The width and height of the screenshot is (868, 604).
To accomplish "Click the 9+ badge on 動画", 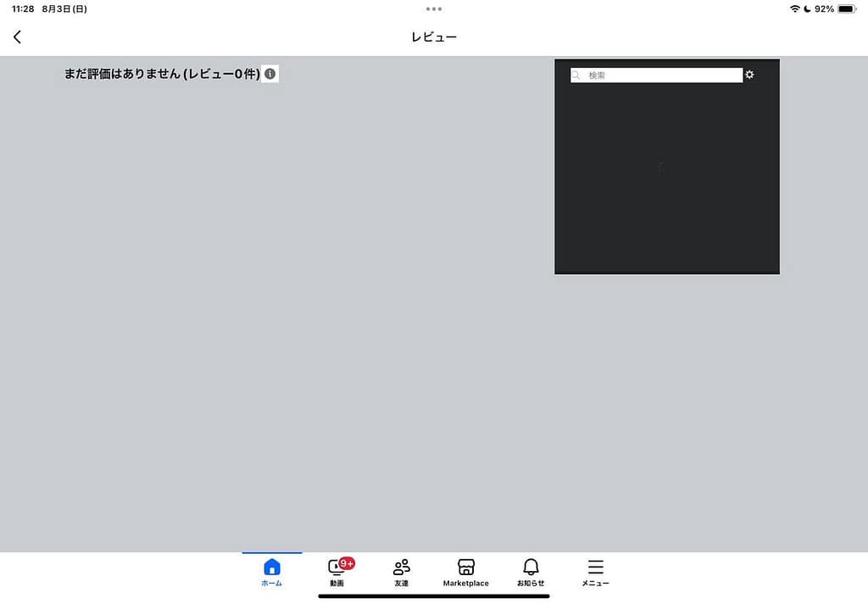I will click(347, 563).
